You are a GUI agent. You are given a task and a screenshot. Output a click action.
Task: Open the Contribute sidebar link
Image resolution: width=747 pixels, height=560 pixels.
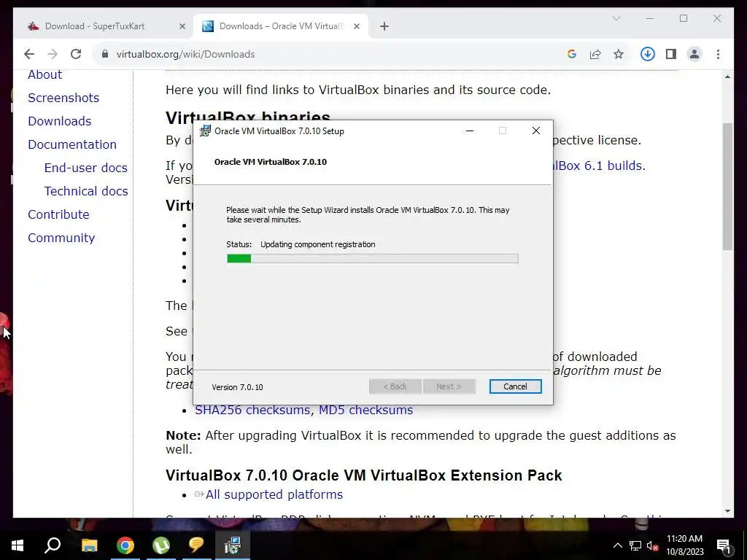click(58, 215)
